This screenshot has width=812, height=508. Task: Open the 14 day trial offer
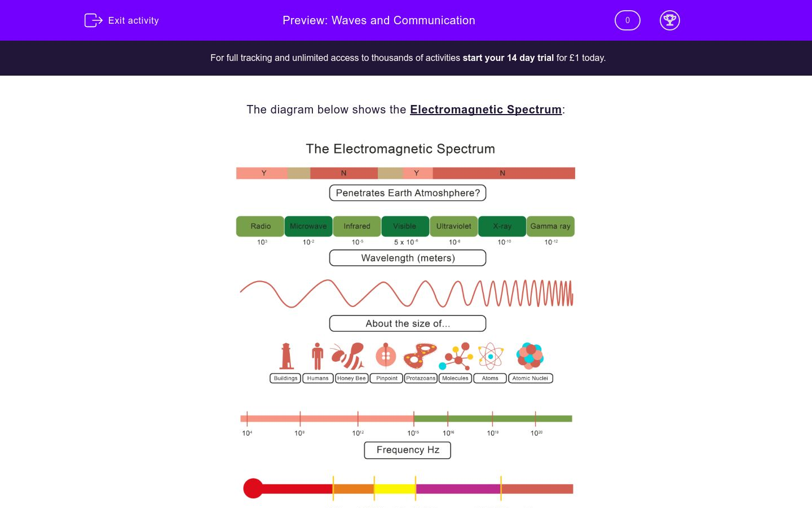coord(507,58)
